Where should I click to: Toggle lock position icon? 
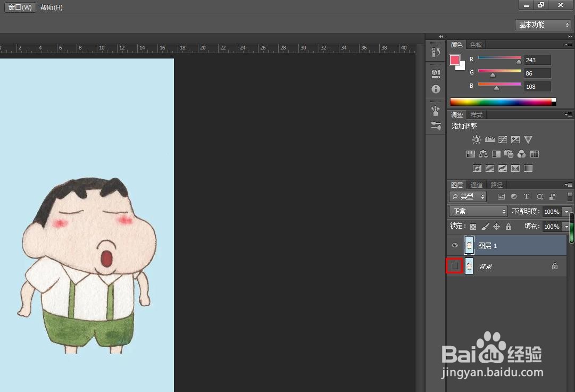pyautogui.click(x=496, y=227)
